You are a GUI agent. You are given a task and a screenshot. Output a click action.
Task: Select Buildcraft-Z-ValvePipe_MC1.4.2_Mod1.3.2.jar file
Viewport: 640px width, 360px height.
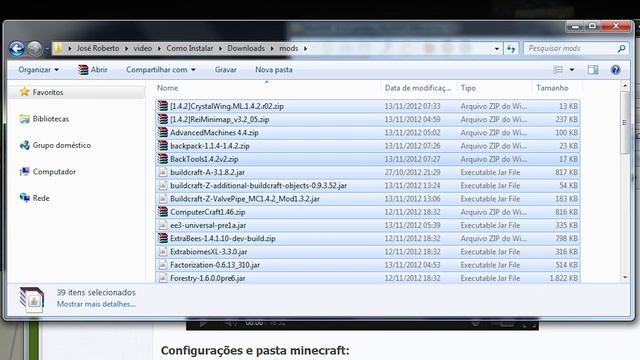click(x=245, y=199)
